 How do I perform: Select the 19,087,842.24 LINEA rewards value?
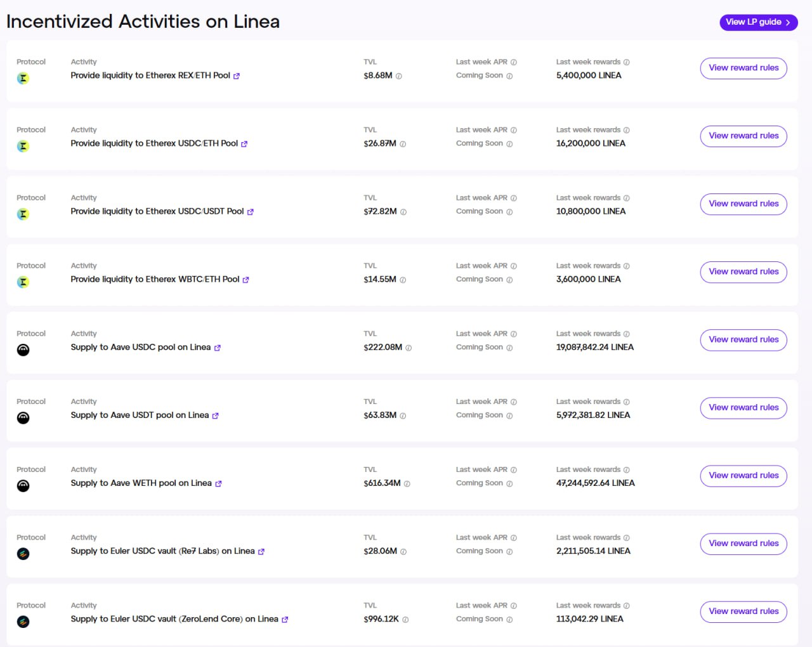(x=595, y=347)
